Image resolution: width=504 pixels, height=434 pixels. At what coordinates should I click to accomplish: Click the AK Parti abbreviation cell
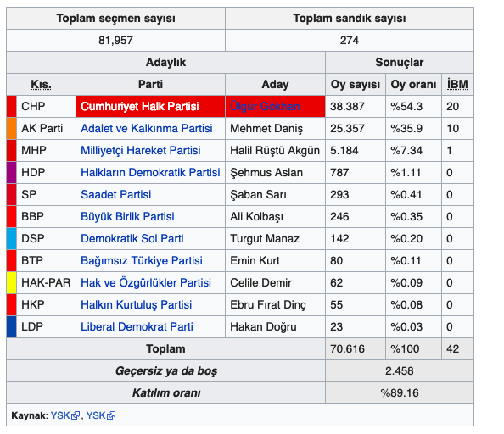point(46,128)
